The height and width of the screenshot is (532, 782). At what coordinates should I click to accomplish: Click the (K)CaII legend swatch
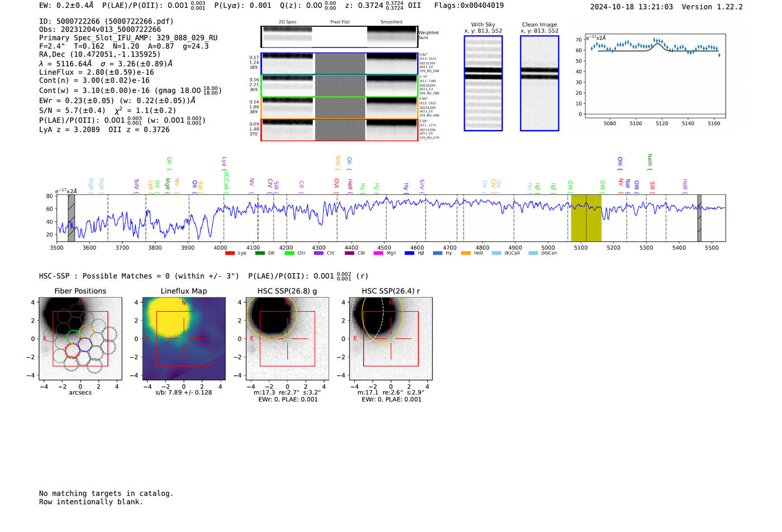[497, 253]
